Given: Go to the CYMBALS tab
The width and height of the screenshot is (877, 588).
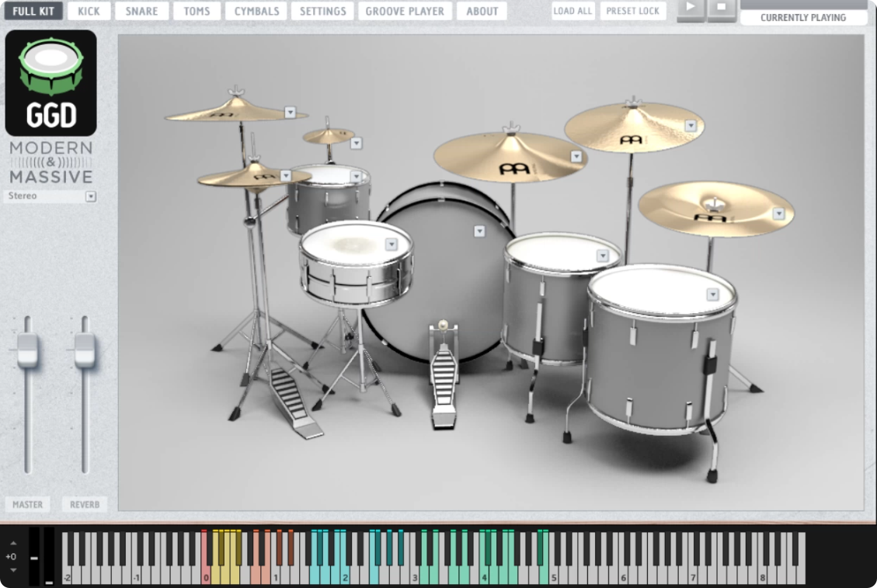Looking at the screenshot, I should pos(256,11).
